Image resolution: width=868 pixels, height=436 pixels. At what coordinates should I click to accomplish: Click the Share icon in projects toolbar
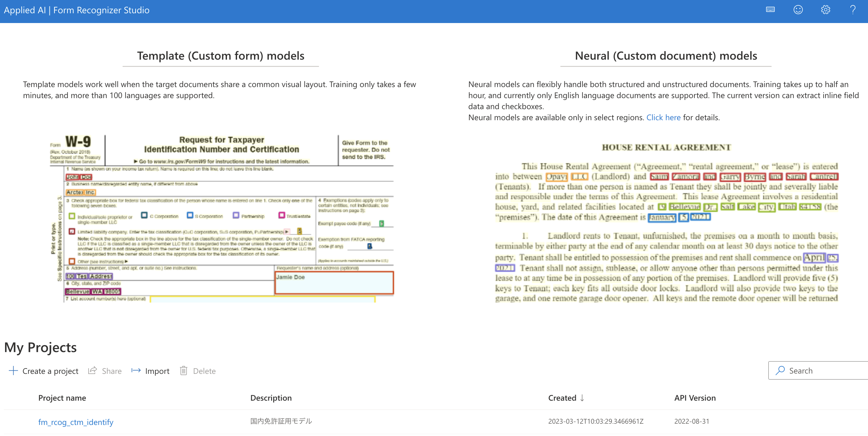point(93,371)
